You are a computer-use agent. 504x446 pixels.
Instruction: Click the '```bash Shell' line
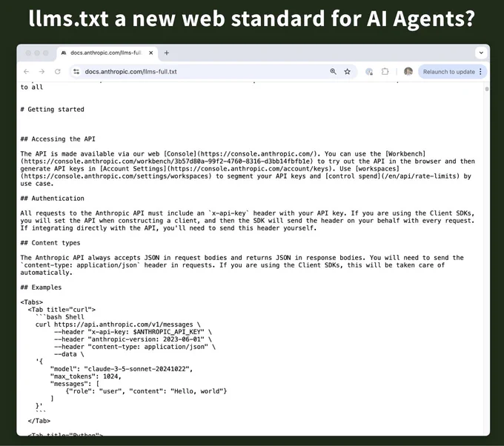coord(60,317)
